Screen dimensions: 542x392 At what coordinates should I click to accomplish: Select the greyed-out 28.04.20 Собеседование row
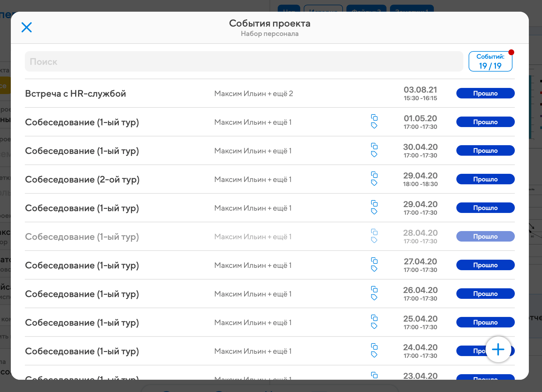coord(82,237)
